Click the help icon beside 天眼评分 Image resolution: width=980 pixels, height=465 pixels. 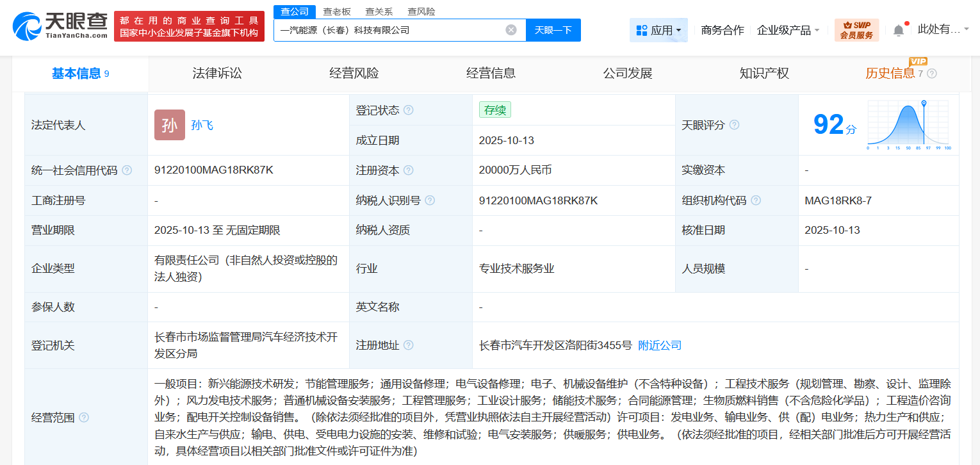pos(735,125)
